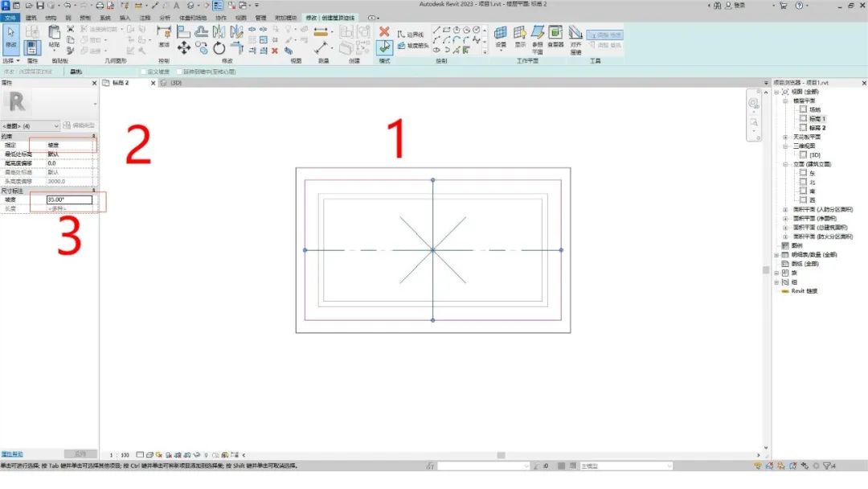Click the 属性帮助 properties help link
Viewport: 868px width, 489px height.
(x=12, y=454)
